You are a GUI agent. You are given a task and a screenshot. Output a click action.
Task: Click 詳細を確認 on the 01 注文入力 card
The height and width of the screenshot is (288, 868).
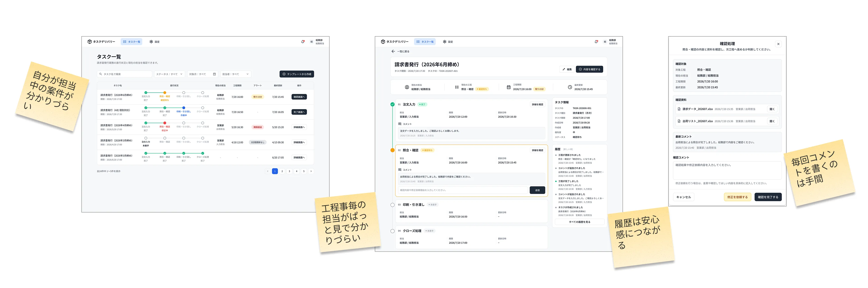pos(538,104)
